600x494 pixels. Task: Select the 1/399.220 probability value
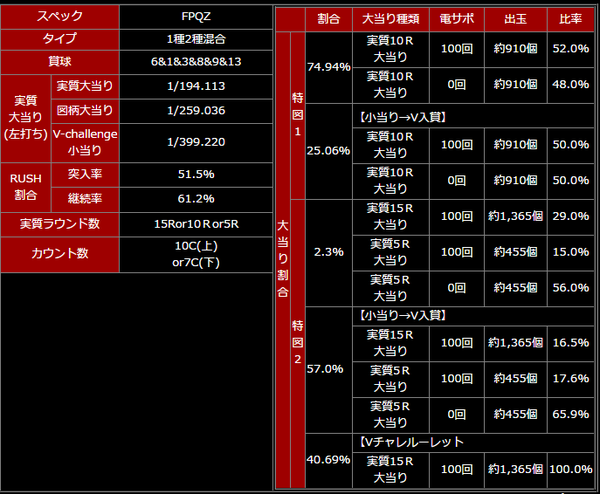pyautogui.click(x=196, y=142)
